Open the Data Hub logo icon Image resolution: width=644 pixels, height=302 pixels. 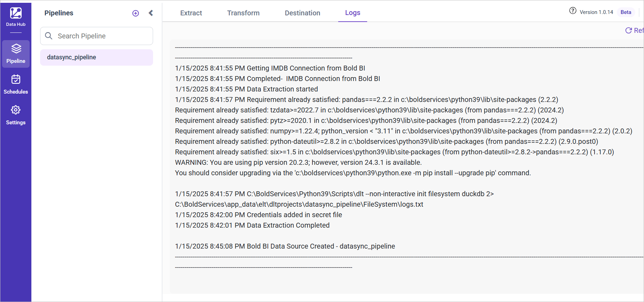click(x=16, y=13)
